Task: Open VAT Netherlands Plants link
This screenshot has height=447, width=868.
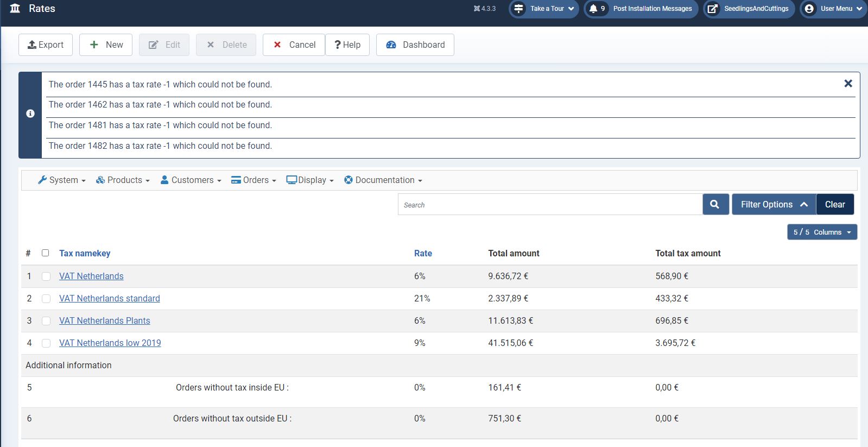Action: pyautogui.click(x=104, y=321)
